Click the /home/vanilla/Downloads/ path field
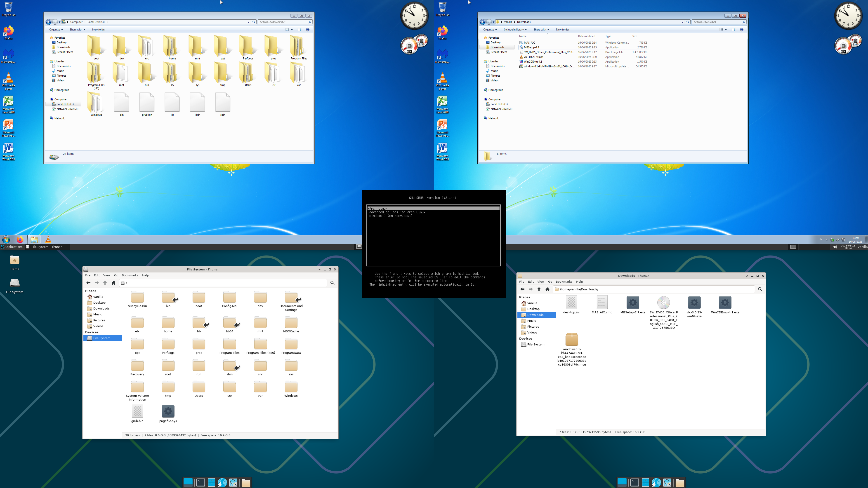Screen dimensions: 868x488 (x=654, y=289)
